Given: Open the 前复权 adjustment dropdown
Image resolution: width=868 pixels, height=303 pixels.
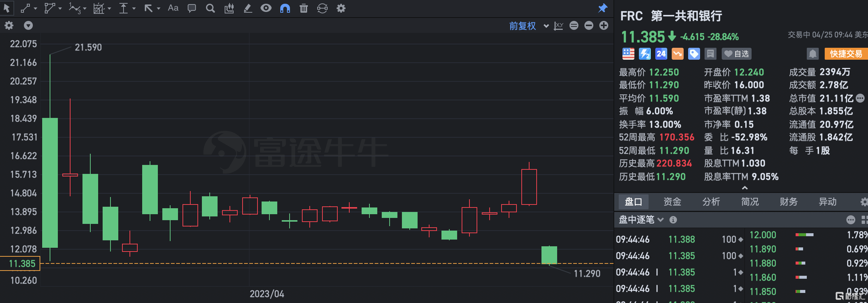Looking at the screenshot, I should pyautogui.click(x=529, y=26).
